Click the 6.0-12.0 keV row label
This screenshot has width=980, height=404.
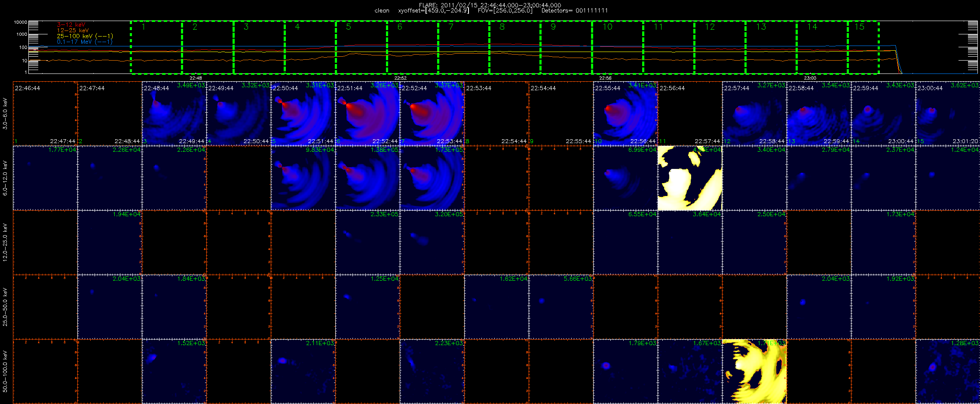coord(5,178)
